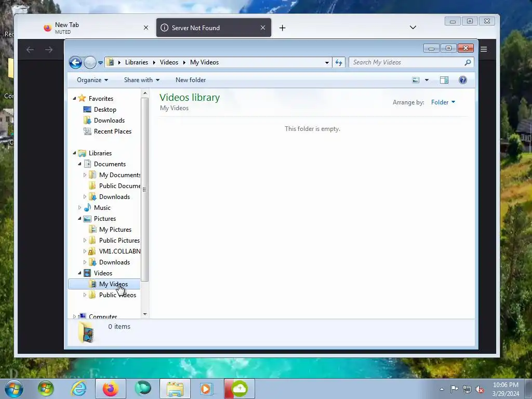The height and width of the screenshot is (399, 532).
Task: Open the Organize menu
Action: [x=92, y=80]
